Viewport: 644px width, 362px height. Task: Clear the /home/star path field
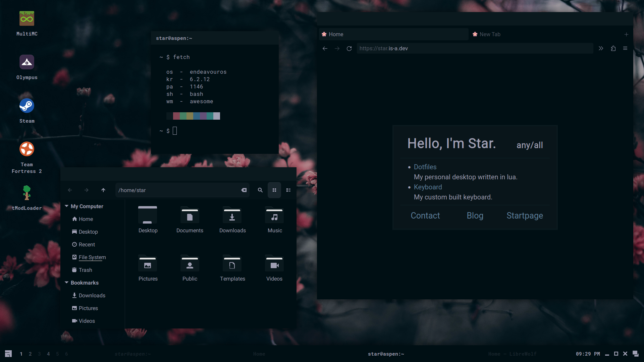point(244,190)
